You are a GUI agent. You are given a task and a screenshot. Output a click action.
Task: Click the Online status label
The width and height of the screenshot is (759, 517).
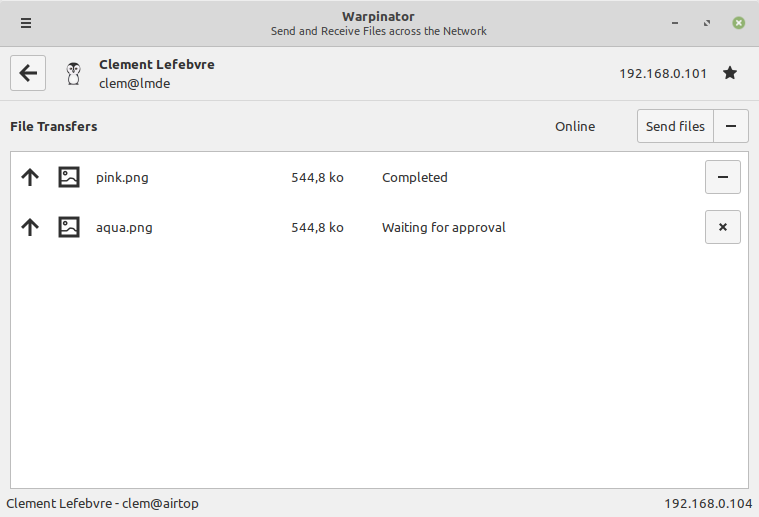coord(575,127)
